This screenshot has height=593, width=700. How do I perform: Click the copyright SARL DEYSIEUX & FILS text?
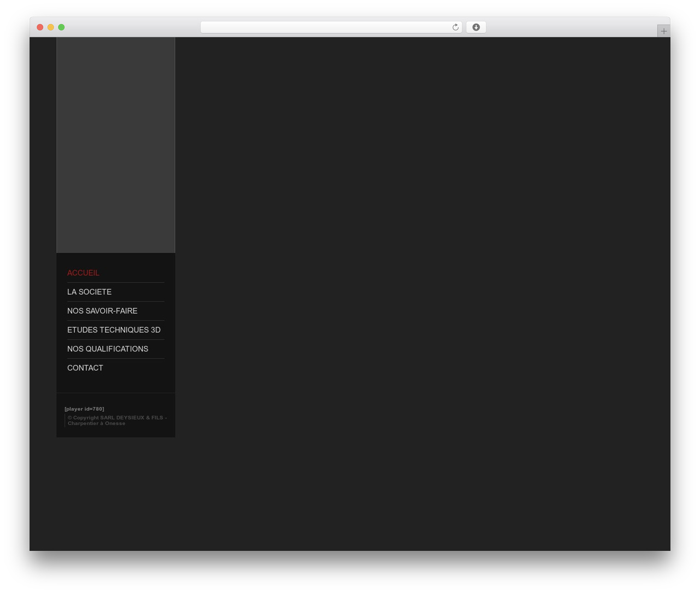pos(117,420)
